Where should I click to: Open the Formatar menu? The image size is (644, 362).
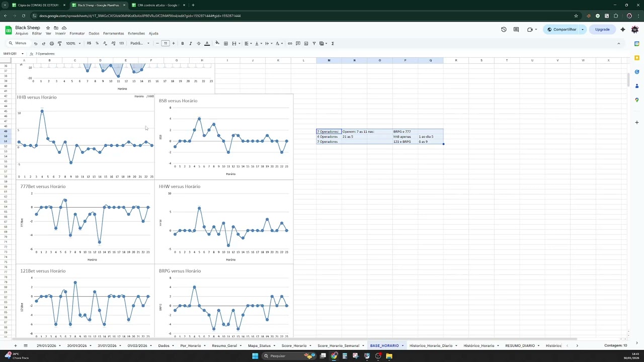[77, 34]
